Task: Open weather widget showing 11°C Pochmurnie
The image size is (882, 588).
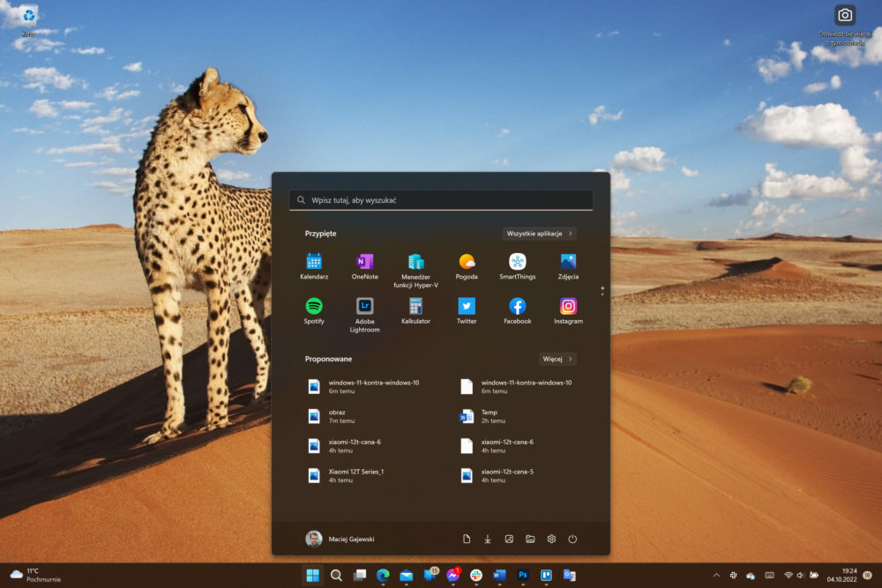Action: [35, 575]
